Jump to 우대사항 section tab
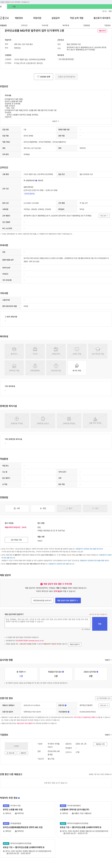The height and width of the screenshot is (868, 112). pyautogui.click(x=45, y=26)
